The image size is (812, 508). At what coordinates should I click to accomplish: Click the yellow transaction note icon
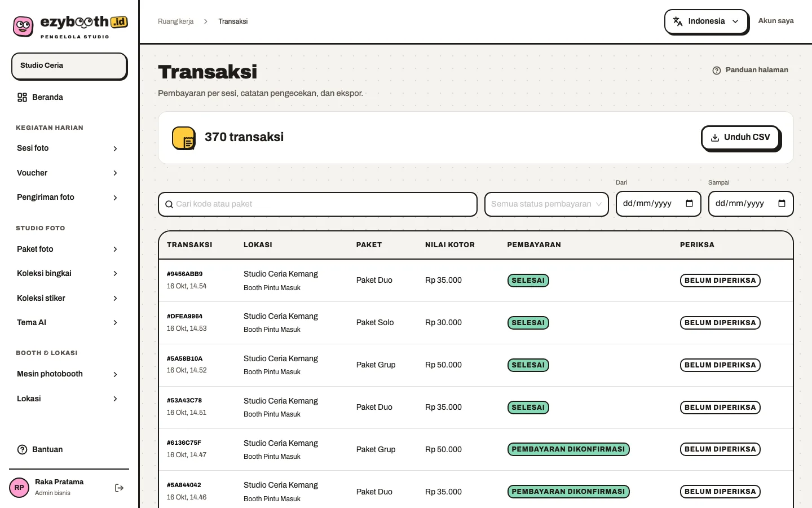pos(184,138)
